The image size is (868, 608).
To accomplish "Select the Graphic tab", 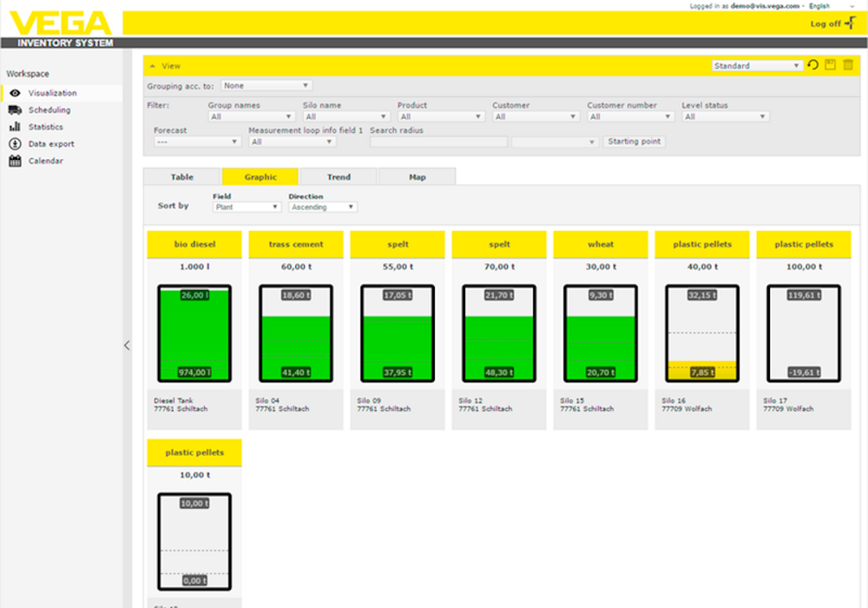I will click(260, 176).
